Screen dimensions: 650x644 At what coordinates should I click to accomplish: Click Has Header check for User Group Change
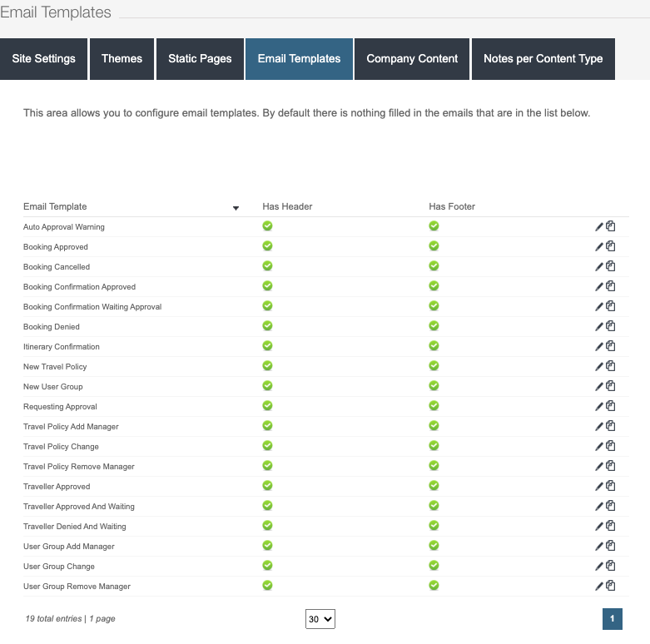point(267,566)
